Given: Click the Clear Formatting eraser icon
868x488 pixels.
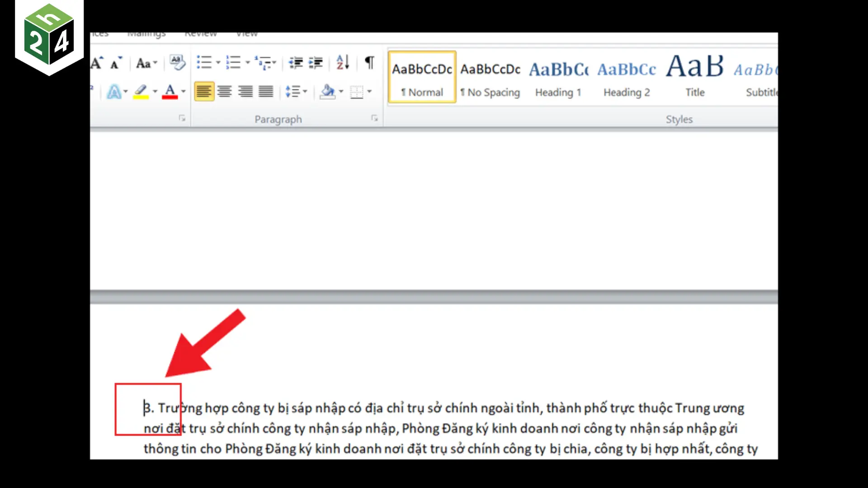Looking at the screenshot, I should [177, 63].
